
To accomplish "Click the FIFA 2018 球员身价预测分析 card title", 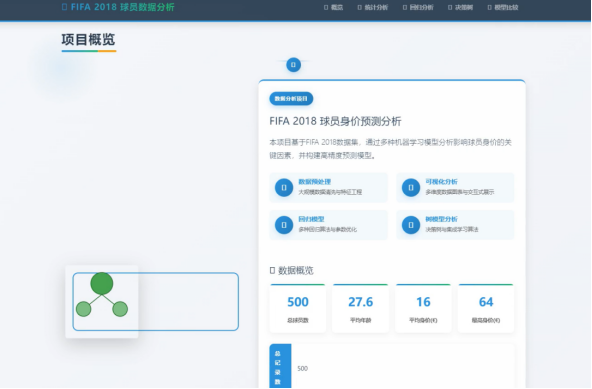I will point(335,121).
